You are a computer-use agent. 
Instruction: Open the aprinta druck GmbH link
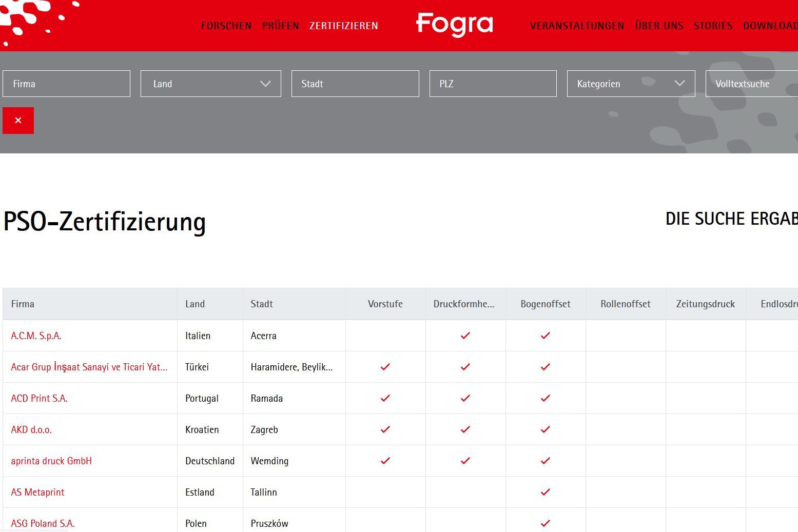(x=51, y=461)
